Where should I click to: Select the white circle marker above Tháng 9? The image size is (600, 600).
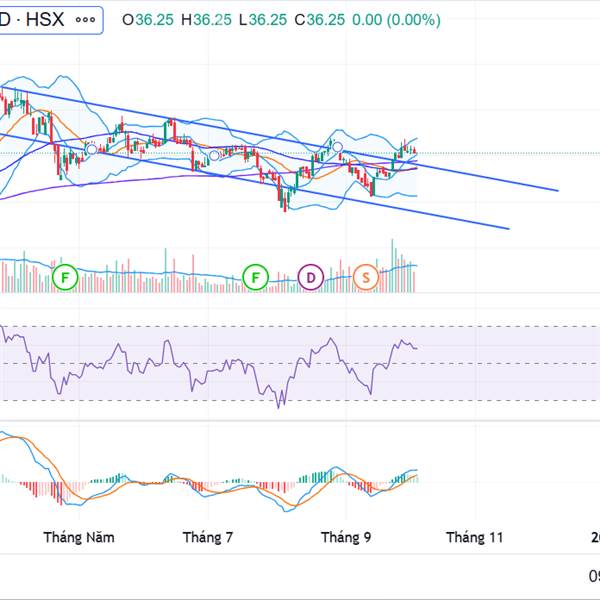click(338, 147)
